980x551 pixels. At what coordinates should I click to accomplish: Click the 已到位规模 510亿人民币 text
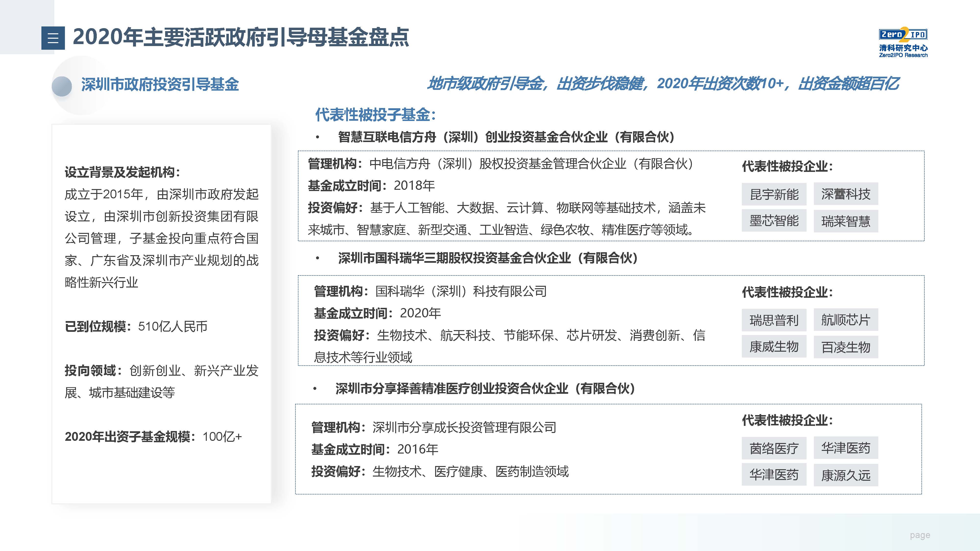136,326
